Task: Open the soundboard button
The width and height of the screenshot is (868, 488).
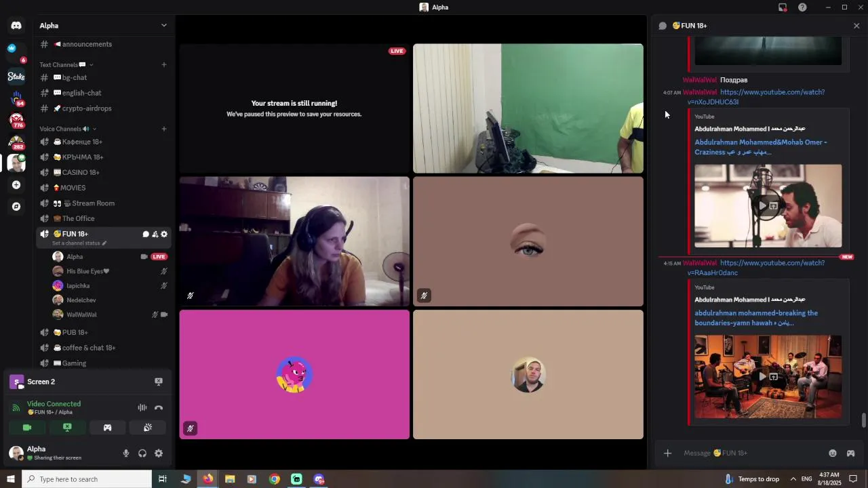Action: point(148,428)
